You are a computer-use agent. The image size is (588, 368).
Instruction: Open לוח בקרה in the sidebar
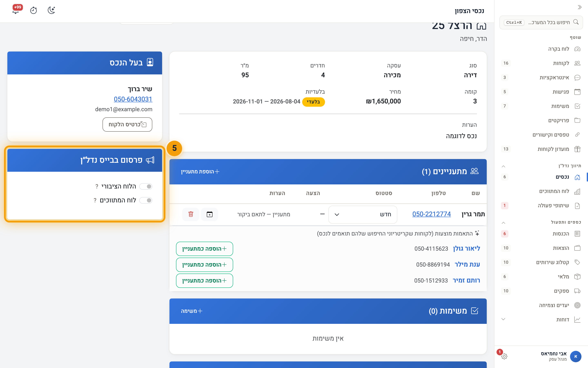541,49
